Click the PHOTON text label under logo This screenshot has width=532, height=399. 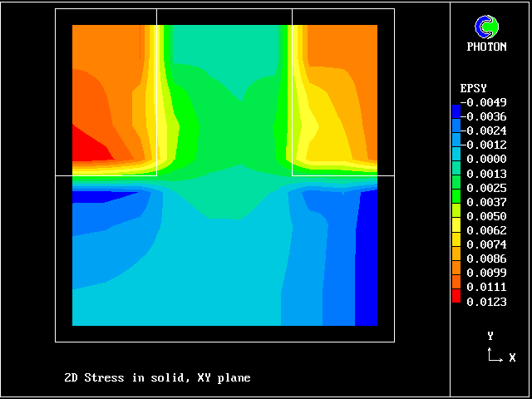click(486, 47)
